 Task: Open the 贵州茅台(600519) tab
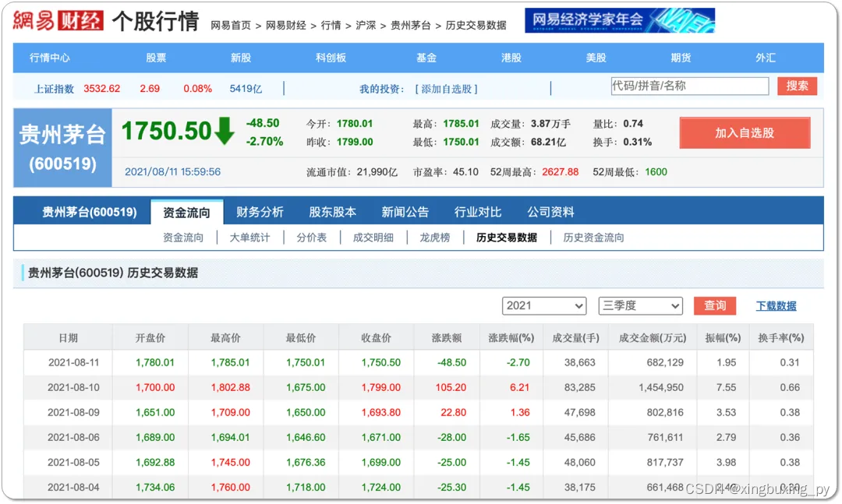[90, 212]
